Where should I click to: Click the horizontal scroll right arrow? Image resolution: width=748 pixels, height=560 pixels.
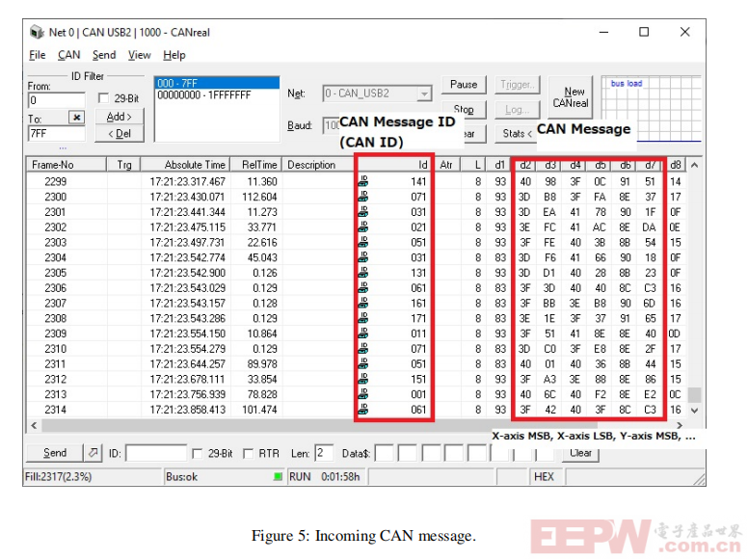(680, 425)
